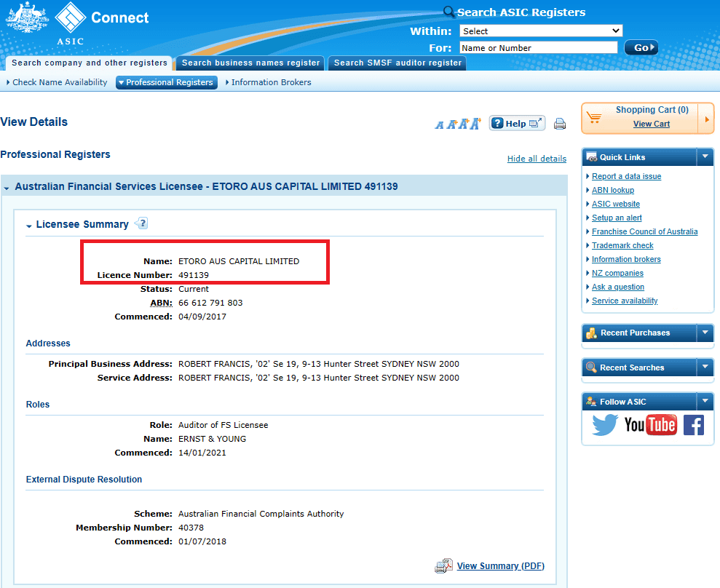Click the diamond-shaped Connect logo
720x588 pixels.
[71, 17]
